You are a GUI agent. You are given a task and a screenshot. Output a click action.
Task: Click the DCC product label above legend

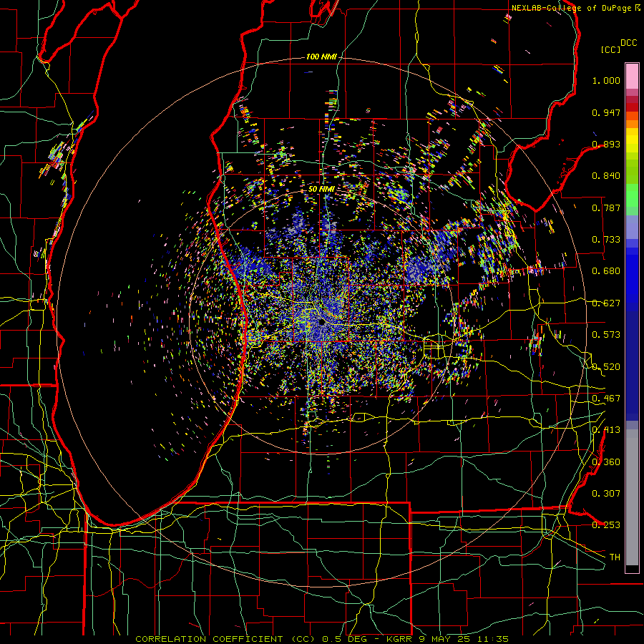click(x=628, y=43)
